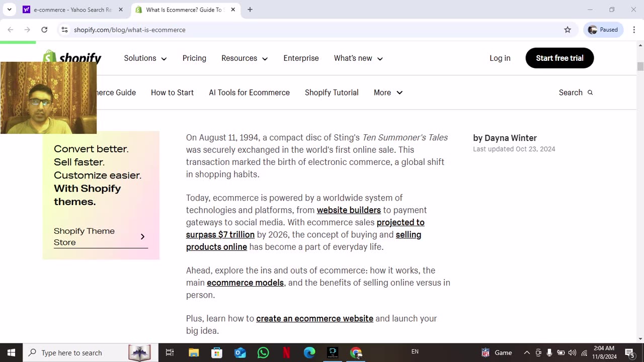Go forward in browser history
The image size is (644, 362).
pyautogui.click(x=27, y=30)
